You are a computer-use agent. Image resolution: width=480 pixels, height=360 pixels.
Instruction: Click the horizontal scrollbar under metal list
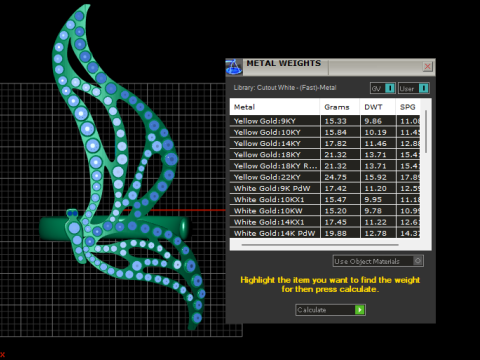point(320,245)
